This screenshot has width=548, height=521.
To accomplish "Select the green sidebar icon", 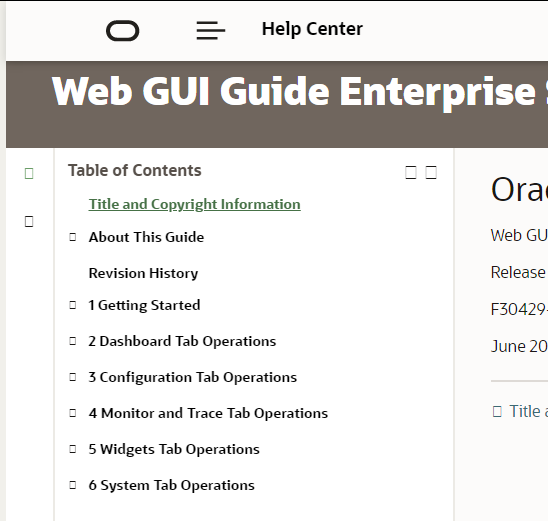I will [29, 173].
